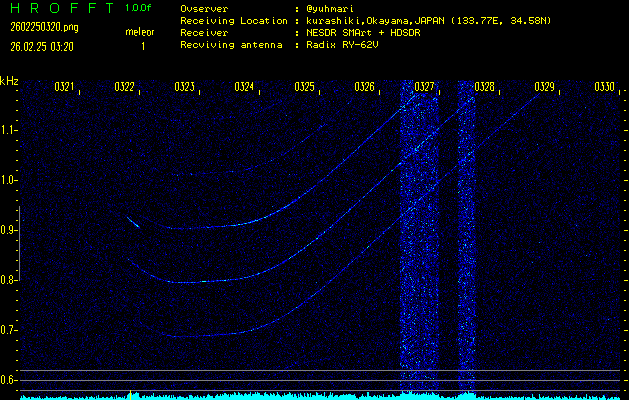Select the 0.6 frequency axis label
Viewport: 629px width, 400px height.
(x=10, y=380)
